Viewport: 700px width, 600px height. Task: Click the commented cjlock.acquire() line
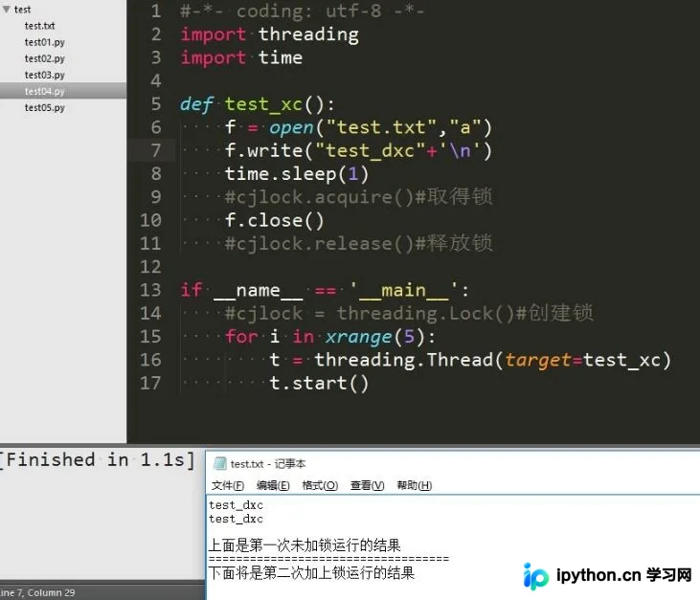(x=358, y=197)
